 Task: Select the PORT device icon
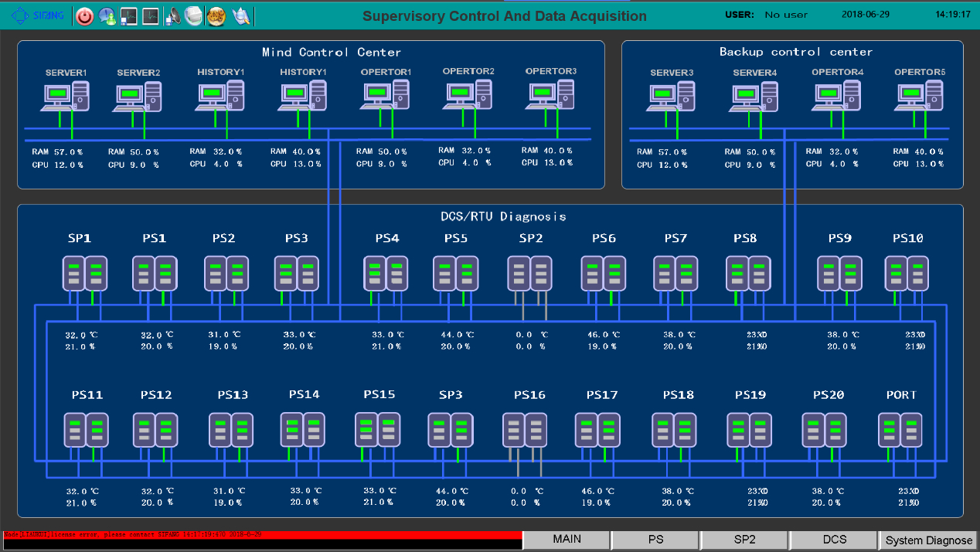point(900,431)
